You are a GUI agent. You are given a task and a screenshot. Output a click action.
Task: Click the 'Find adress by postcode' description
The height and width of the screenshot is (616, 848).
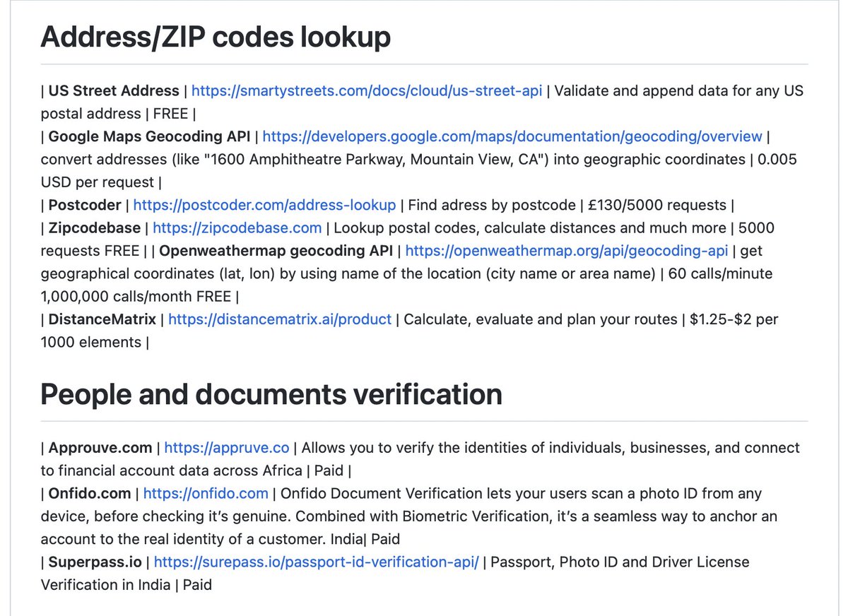click(492, 205)
